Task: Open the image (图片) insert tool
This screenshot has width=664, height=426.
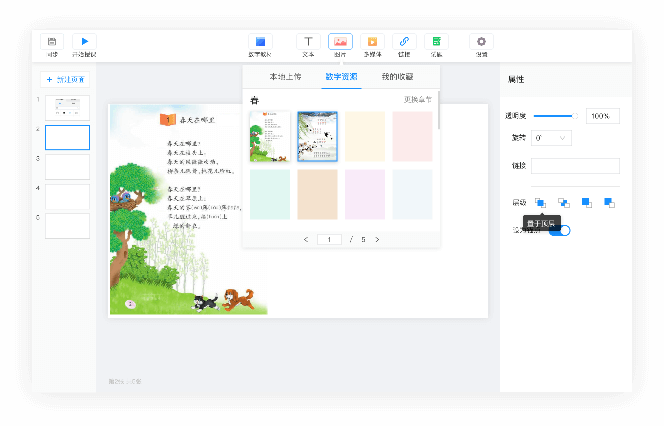Action: 340,42
